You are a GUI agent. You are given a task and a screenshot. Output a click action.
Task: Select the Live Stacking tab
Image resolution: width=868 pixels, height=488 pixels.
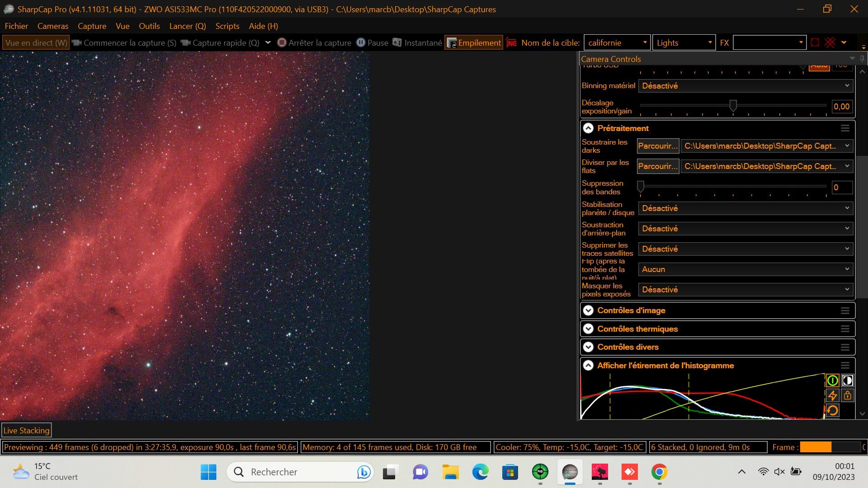27,431
